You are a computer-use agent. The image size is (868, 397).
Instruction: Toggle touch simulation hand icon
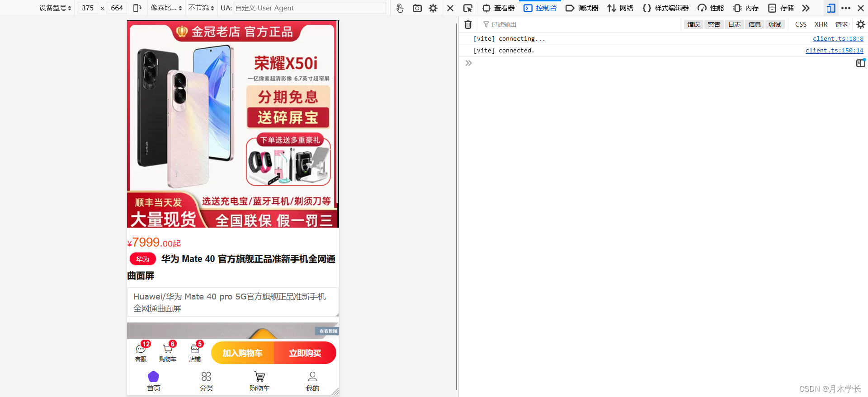400,8
